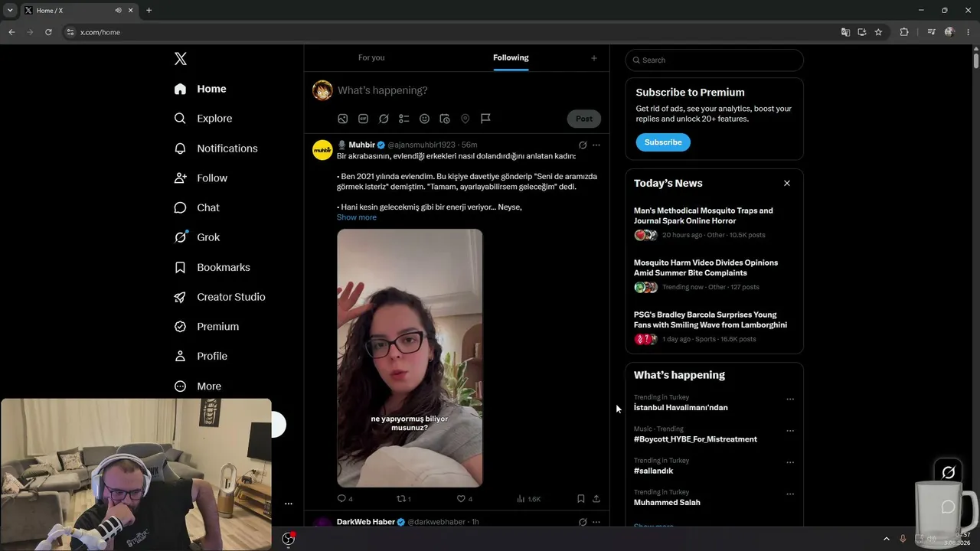Reply to the Muhbir post

[341, 499]
